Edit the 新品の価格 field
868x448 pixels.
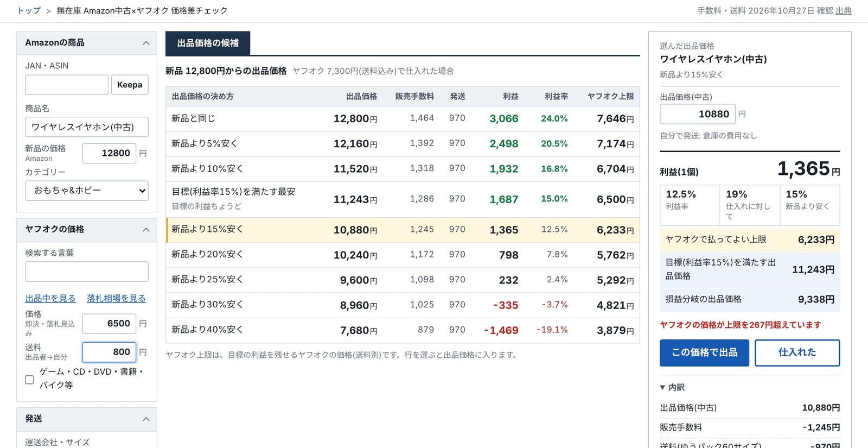[x=109, y=153]
